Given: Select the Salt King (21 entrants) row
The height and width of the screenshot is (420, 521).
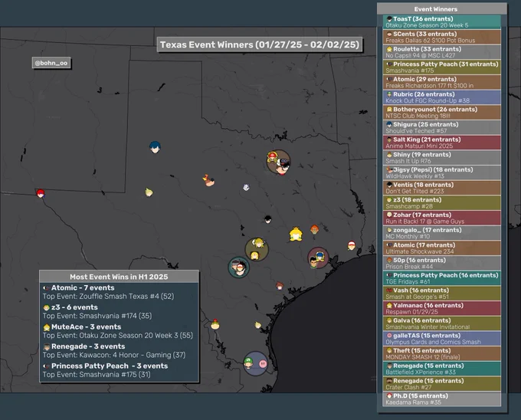Looking at the screenshot, I should 442,143.
